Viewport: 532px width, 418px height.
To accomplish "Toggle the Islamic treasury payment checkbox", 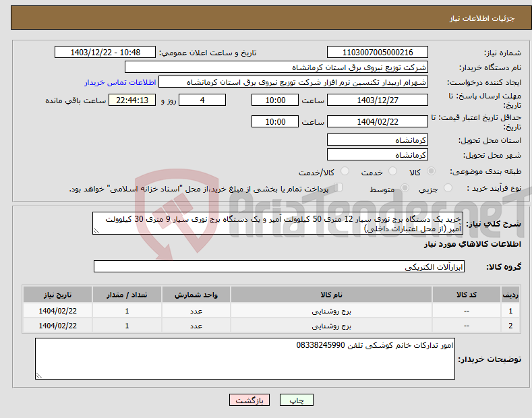I will click(338, 187).
